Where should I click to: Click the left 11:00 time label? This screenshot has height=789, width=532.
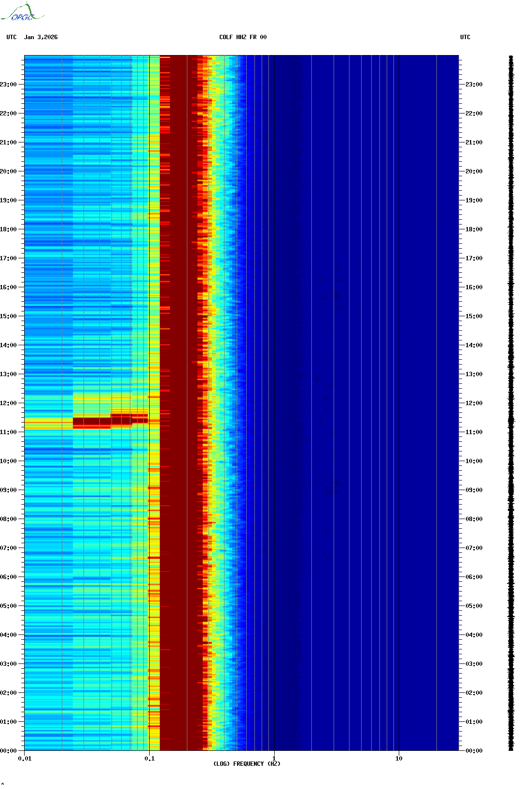pyautogui.click(x=8, y=432)
